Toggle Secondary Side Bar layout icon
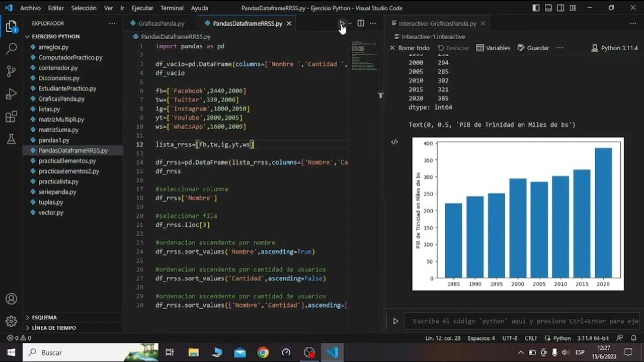The width and height of the screenshot is (644, 362). [x=560, y=8]
